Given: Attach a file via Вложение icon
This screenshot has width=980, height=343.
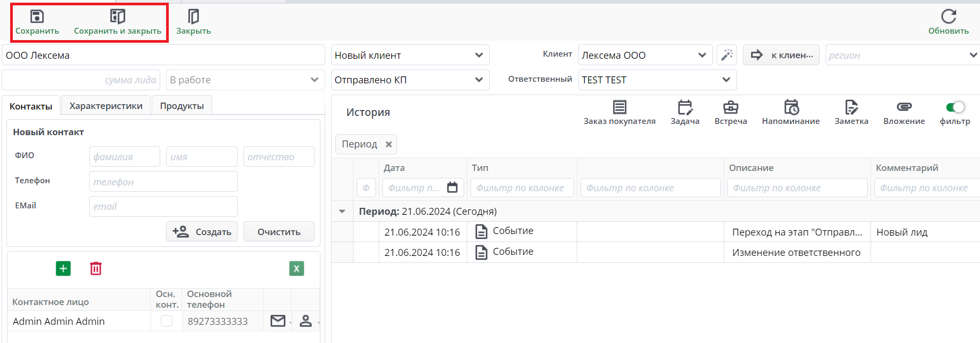Looking at the screenshot, I should tap(904, 108).
